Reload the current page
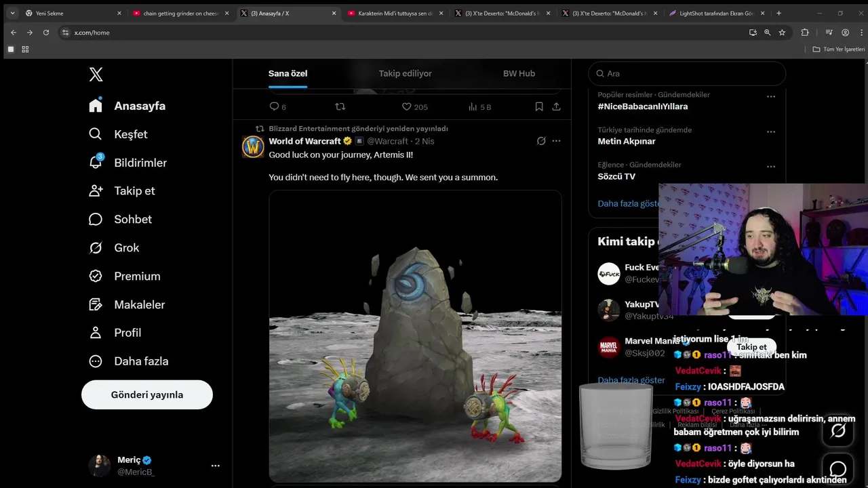The width and height of the screenshot is (868, 488). [x=46, y=33]
